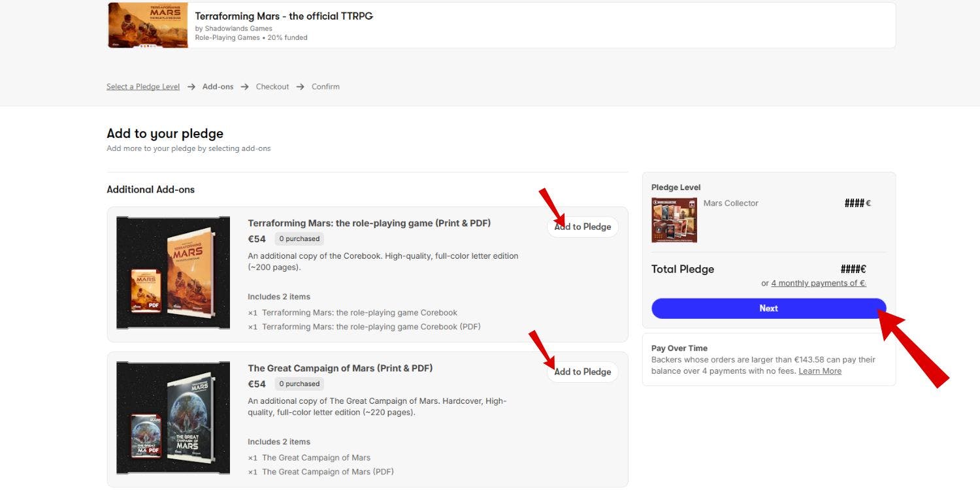Image resolution: width=980 pixels, height=490 pixels.
Task: Go back to Select a Pledge Level
Action: coord(143,87)
